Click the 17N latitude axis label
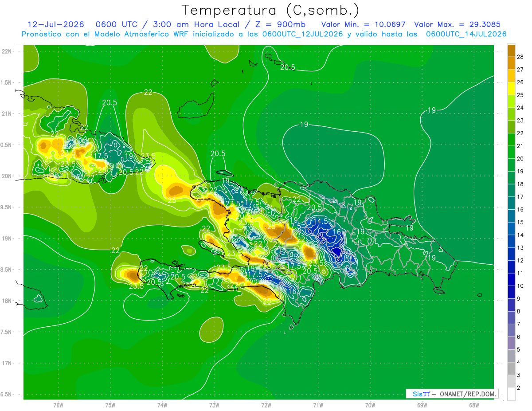Image resolution: width=532 pixels, height=411 pixels. 7,364
